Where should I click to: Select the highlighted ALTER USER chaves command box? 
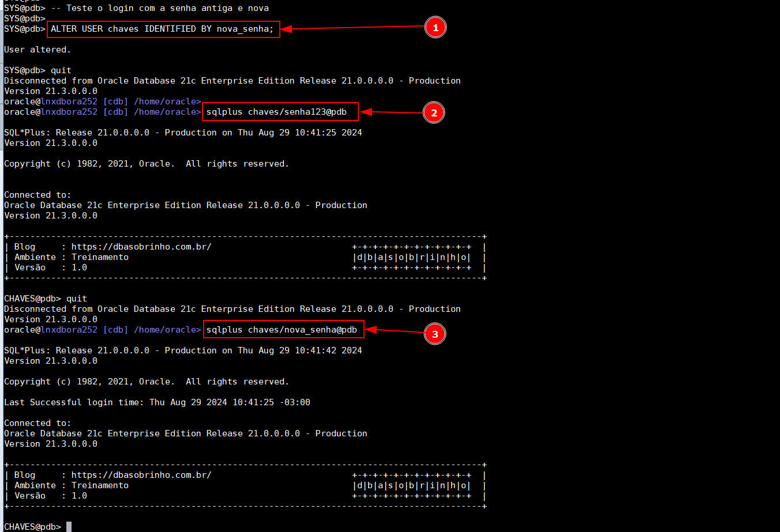point(163,28)
